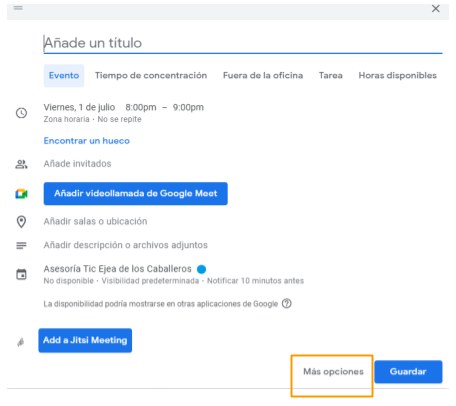Open Zona horaria settings
The height and width of the screenshot is (406, 456).
(66, 119)
